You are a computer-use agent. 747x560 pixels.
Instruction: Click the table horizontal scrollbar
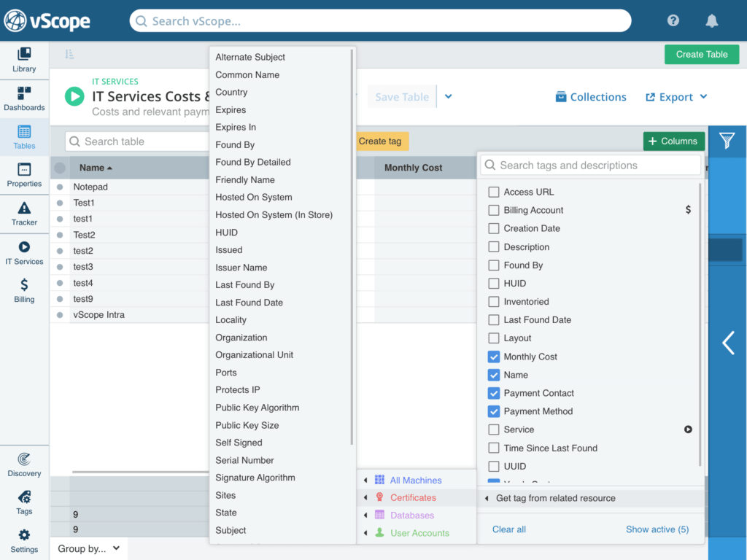coord(141,472)
